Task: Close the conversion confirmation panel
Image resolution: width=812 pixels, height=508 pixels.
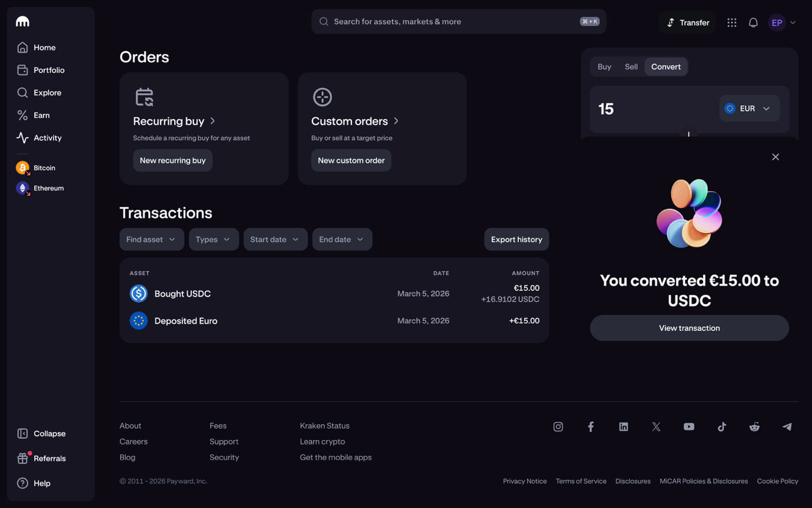Action: point(776,157)
